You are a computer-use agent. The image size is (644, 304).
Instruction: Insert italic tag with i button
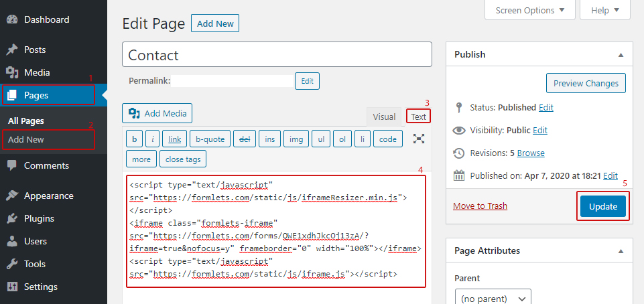pyautogui.click(x=152, y=139)
